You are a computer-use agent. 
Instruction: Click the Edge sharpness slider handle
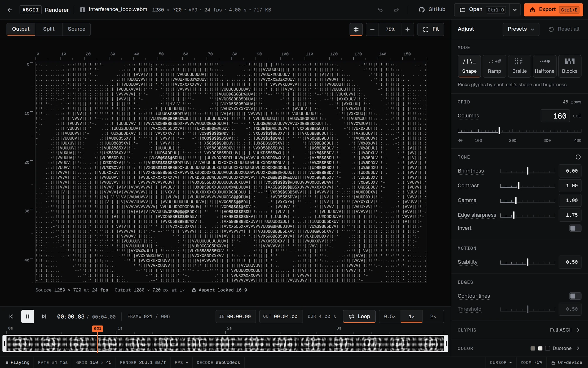tap(514, 215)
